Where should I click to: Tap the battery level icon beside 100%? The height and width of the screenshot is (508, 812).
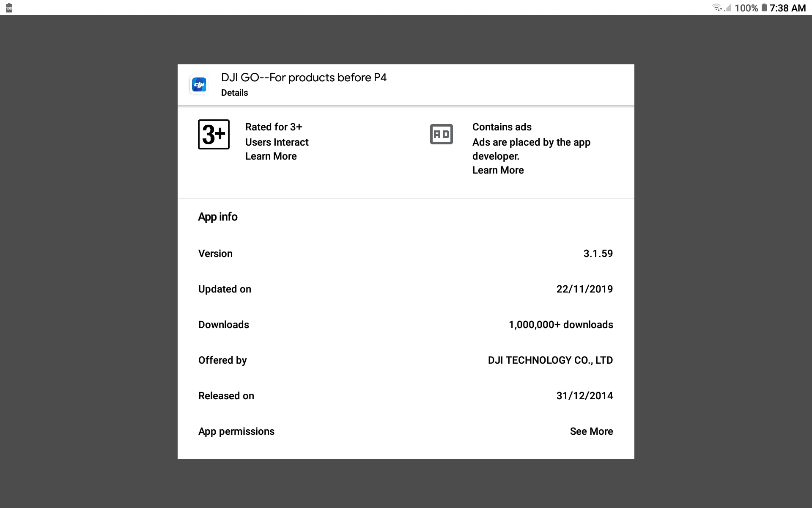coord(764,8)
